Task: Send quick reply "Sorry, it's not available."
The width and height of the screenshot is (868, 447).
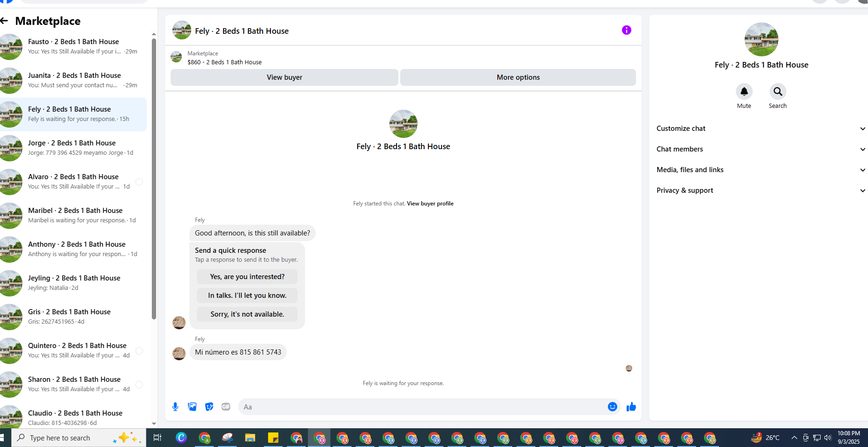Action: tap(247, 314)
